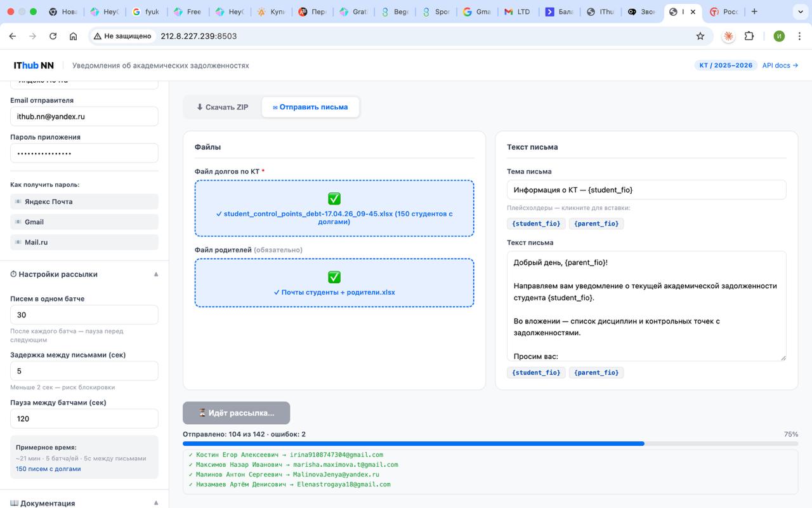Click log line 'Костин Егор Алексеевич'
812x508 pixels.
[286, 455]
